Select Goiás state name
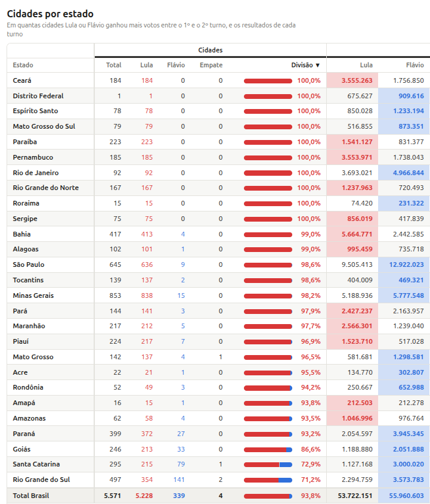430x504 pixels. [21, 449]
